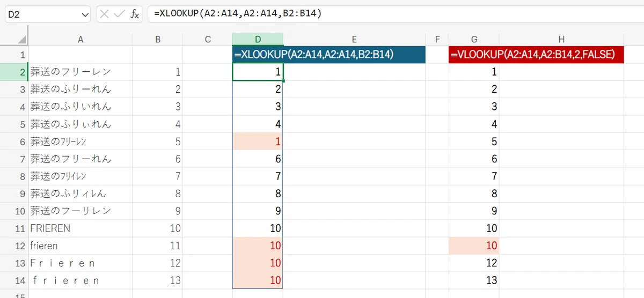Select cell A11 "FRIEREN"
Image resolution: width=644 pixels, height=298 pixels.
[80, 228]
